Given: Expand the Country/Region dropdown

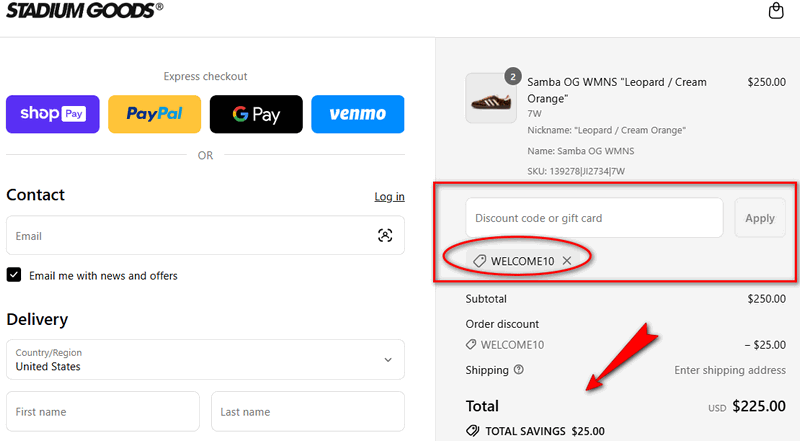Looking at the screenshot, I should point(388,360).
